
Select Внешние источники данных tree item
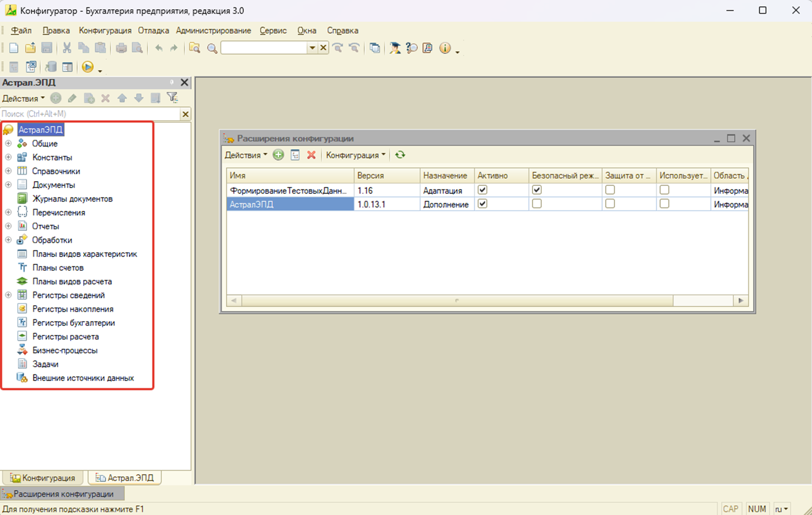tap(83, 378)
